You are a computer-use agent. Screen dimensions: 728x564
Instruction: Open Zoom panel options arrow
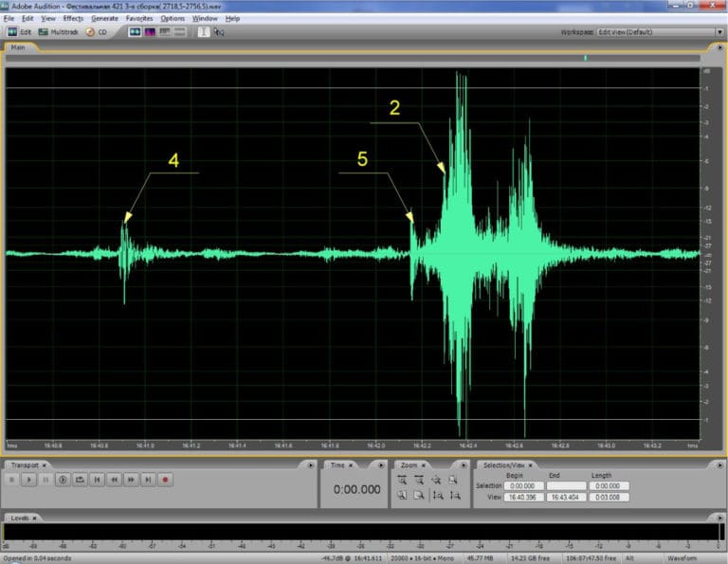(463, 465)
